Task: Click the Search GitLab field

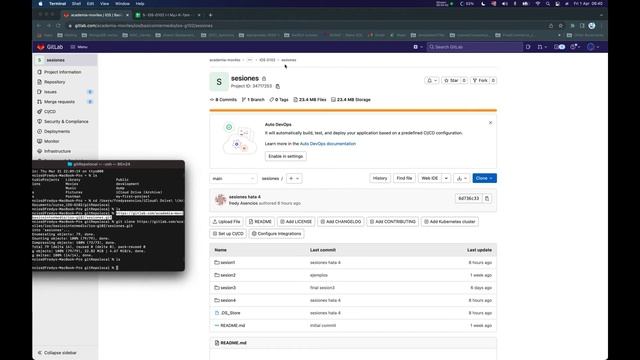Action: (475, 47)
